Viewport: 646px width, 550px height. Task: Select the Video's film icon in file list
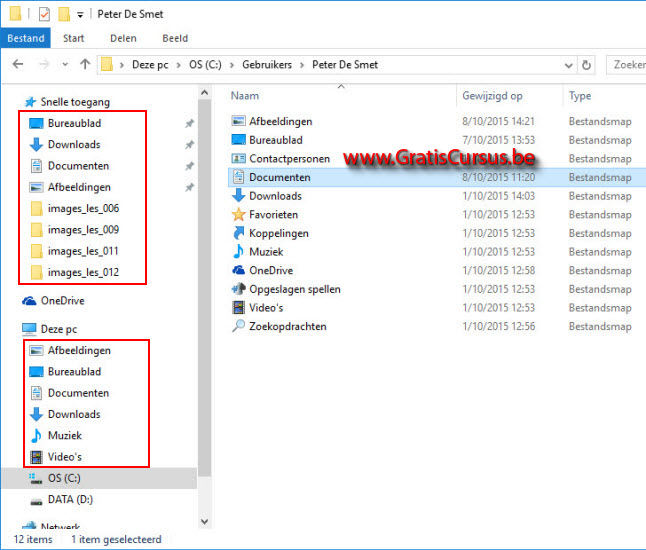(x=238, y=307)
